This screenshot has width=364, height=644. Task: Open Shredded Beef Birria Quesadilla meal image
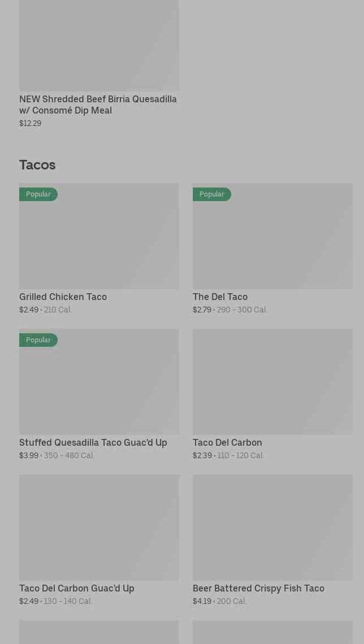[99, 45]
